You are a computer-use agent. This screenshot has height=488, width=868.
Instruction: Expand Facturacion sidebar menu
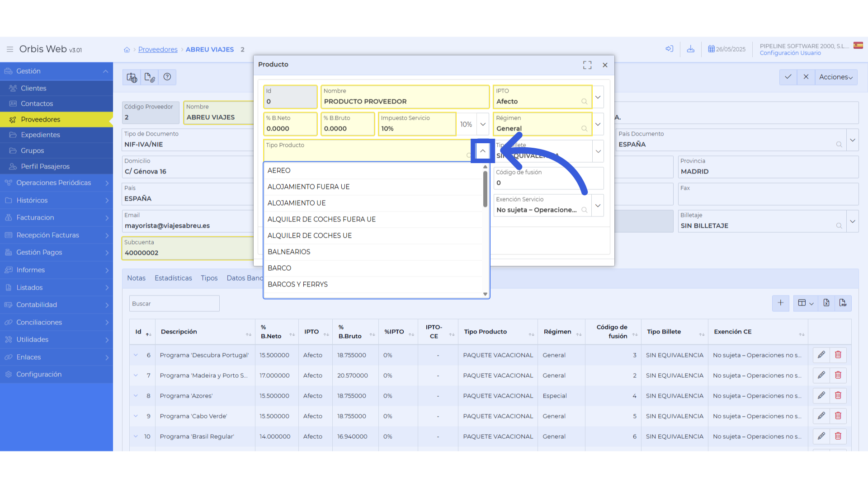pos(57,217)
